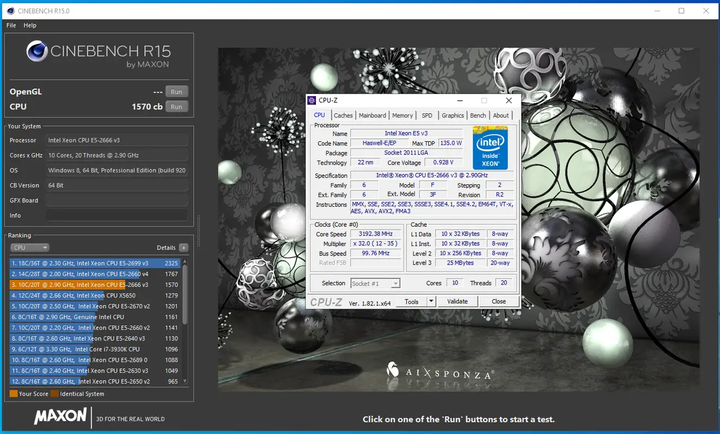Click the Close button in CPU-Z

click(x=499, y=302)
